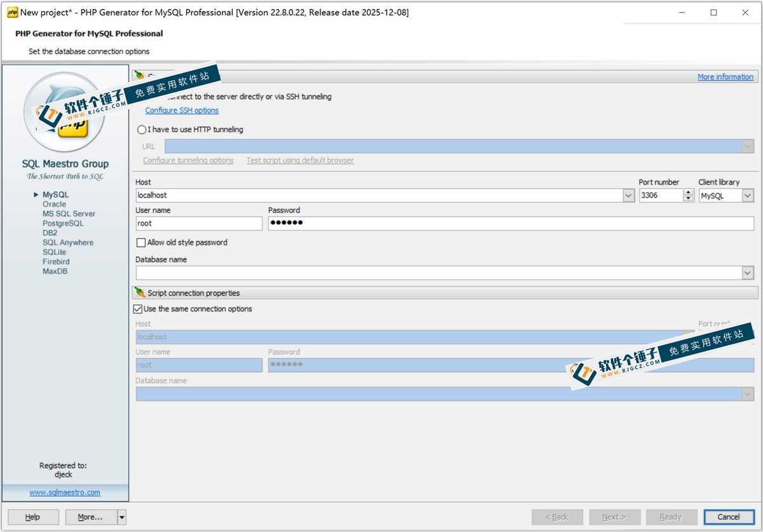This screenshot has width=763, height=532.
Task: Click the Cancel button
Action: click(x=729, y=517)
